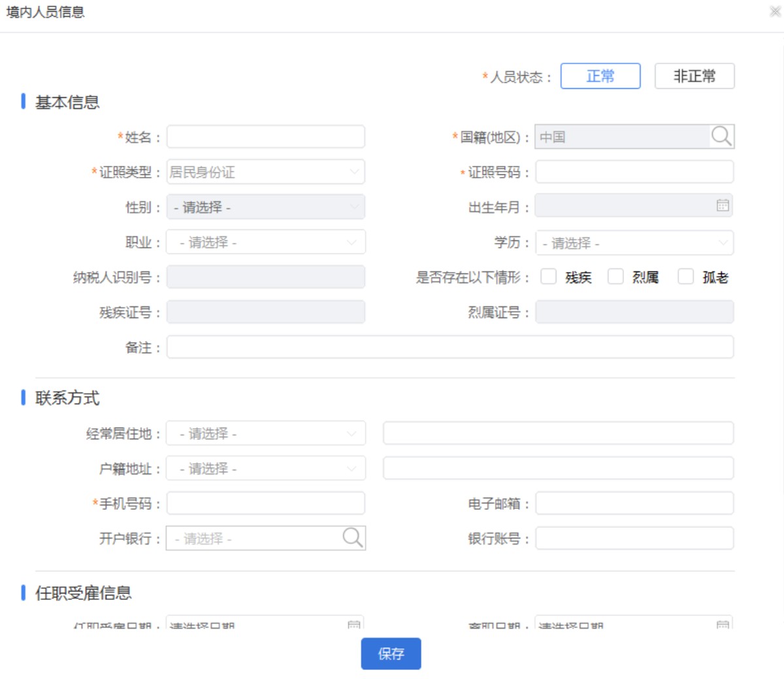Viewport: 784px width, 679px height.
Task: Open the 任职受雇日期 calendar icon
Action: 354,624
